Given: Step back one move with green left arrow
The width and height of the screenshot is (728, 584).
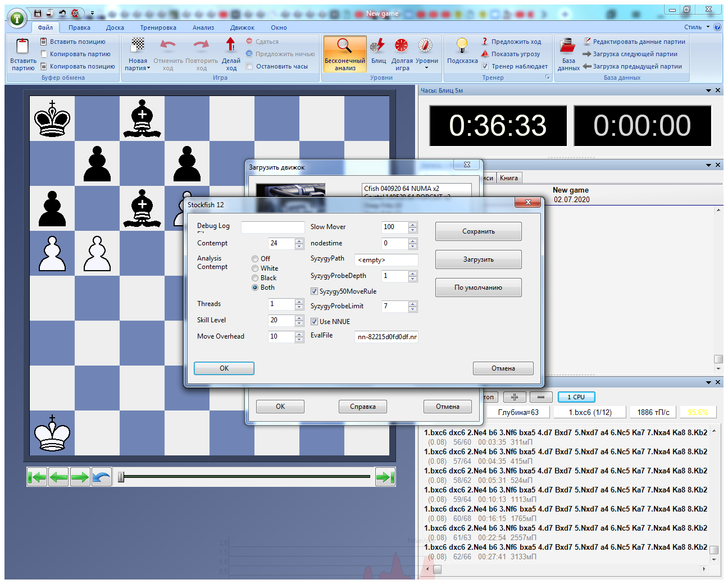Looking at the screenshot, I should (58, 477).
